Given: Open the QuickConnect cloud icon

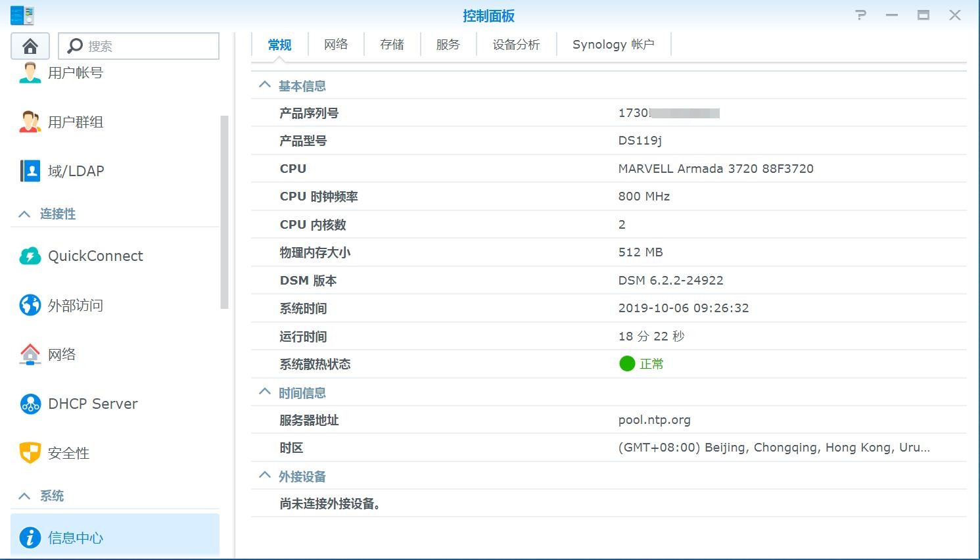Looking at the screenshot, I should click(30, 256).
